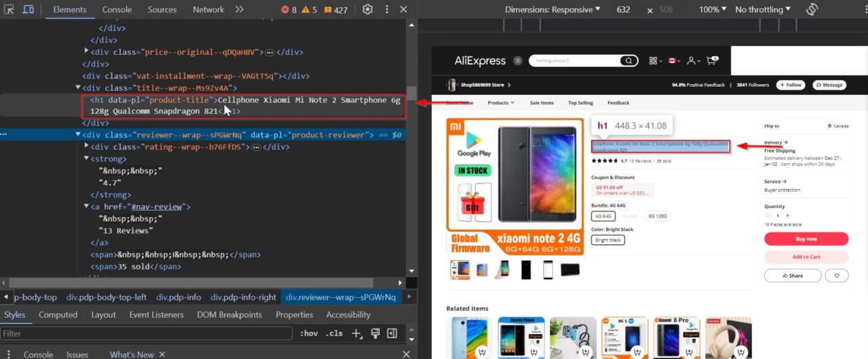Open the QR code app download icon
The image size is (868, 359).
coord(654,60)
